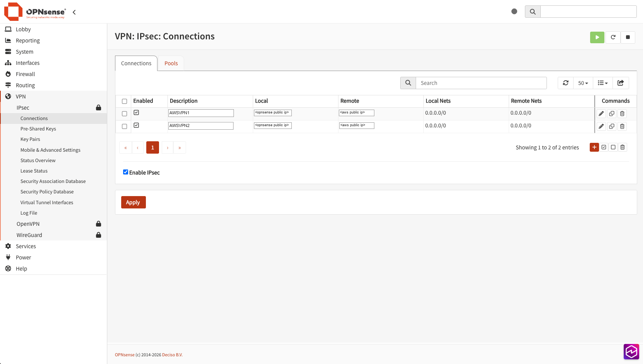Click the WireGuard lock icon

click(x=98, y=235)
